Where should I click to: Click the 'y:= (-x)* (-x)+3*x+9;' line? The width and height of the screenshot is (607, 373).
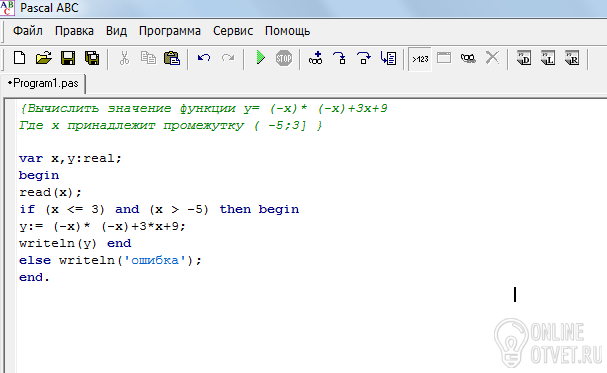coord(102,226)
